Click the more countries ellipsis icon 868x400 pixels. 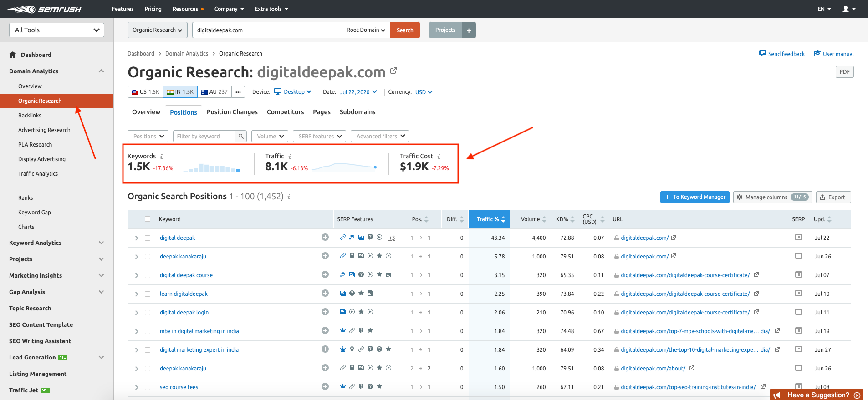(238, 92)
